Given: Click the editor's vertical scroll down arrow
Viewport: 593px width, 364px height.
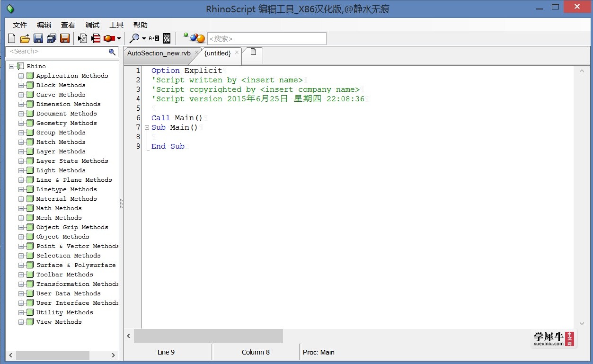Looking at the screenshot, I should (x=582, y=324).
